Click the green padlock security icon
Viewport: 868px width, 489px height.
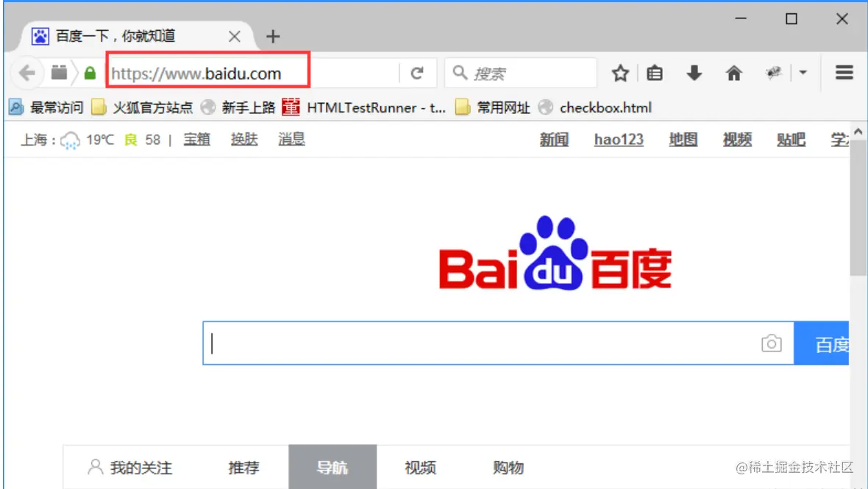point(90,73)
